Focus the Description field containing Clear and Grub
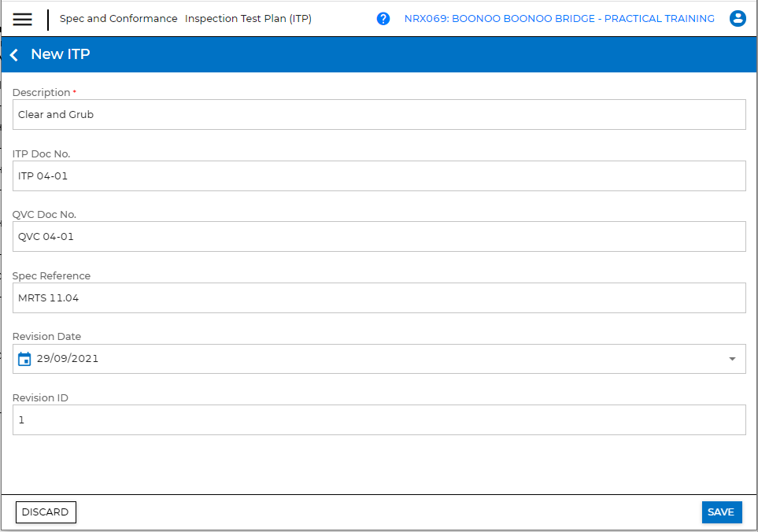Viewport: 758px width, 532px height. pos(379,115)
